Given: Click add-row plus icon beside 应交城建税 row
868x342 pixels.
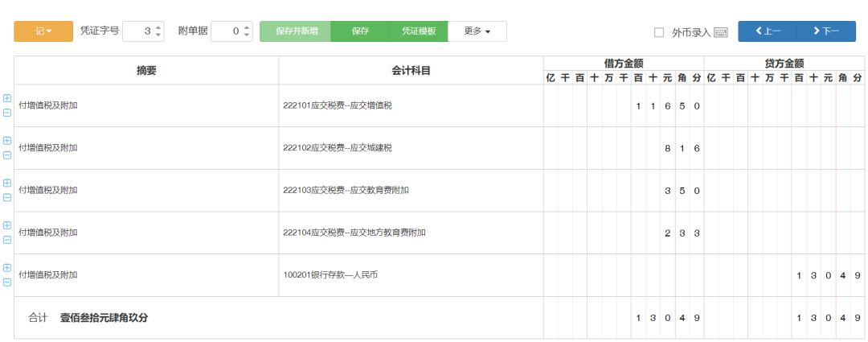Looking at the screenshot, I should pyautogui.click(x=7, y=141).
